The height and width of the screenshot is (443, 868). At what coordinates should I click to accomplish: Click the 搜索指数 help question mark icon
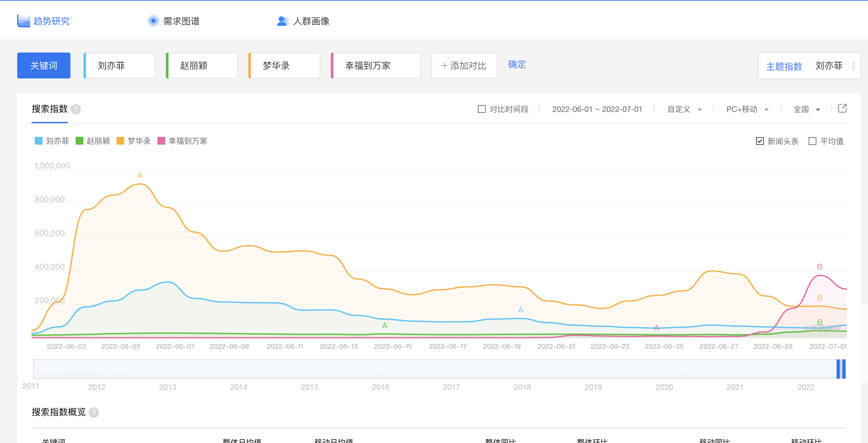pyautogui.click(x=76, y=109)
